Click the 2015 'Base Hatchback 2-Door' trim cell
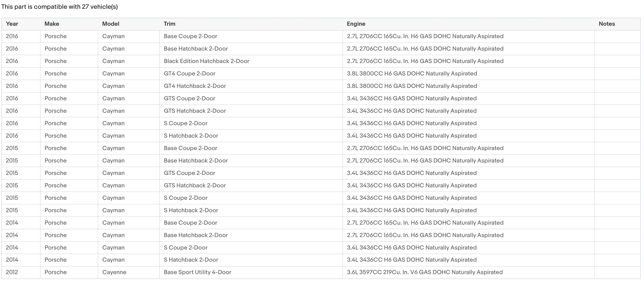This screenshot has height=282, width=644. (251, 160)
